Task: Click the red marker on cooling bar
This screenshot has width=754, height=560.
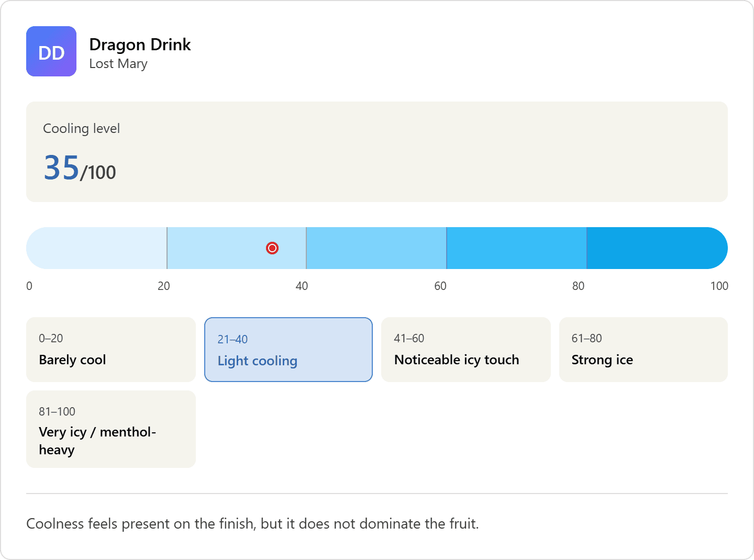Action: pyautogui.click(x=272, y=248)
